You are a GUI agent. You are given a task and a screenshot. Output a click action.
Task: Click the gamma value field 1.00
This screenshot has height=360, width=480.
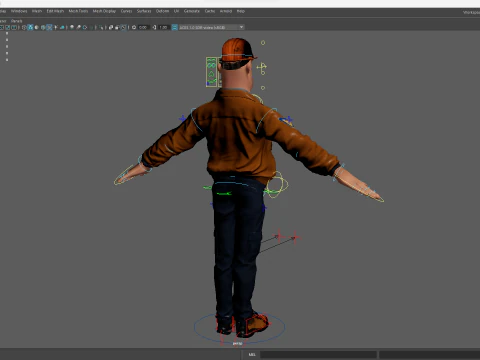pos(163,27)
